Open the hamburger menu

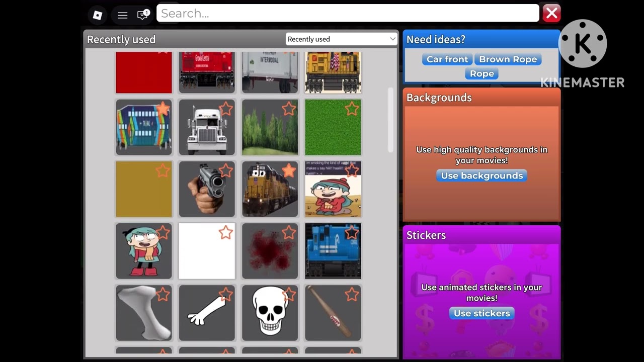point(122,15)
